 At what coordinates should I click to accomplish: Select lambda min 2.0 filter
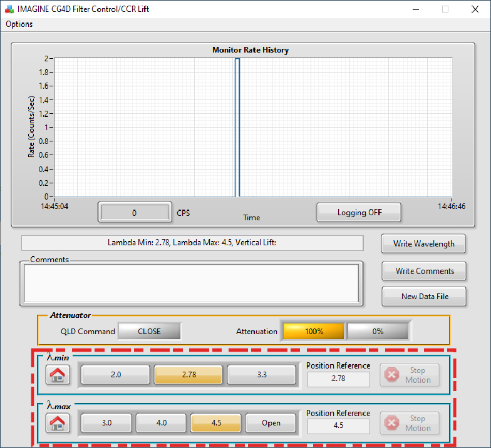point(116,375)
